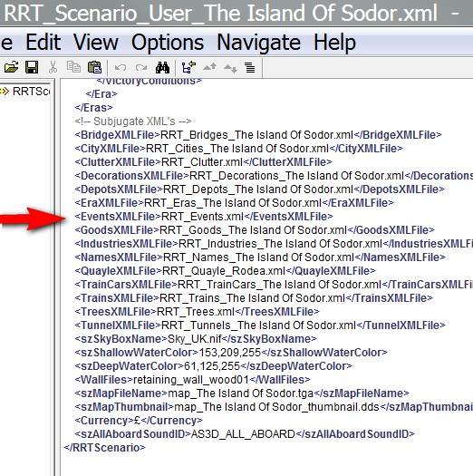Click the szMapThumbnail dds line
This screenshot has width=473, height=476.
click(x=274, y=407)
